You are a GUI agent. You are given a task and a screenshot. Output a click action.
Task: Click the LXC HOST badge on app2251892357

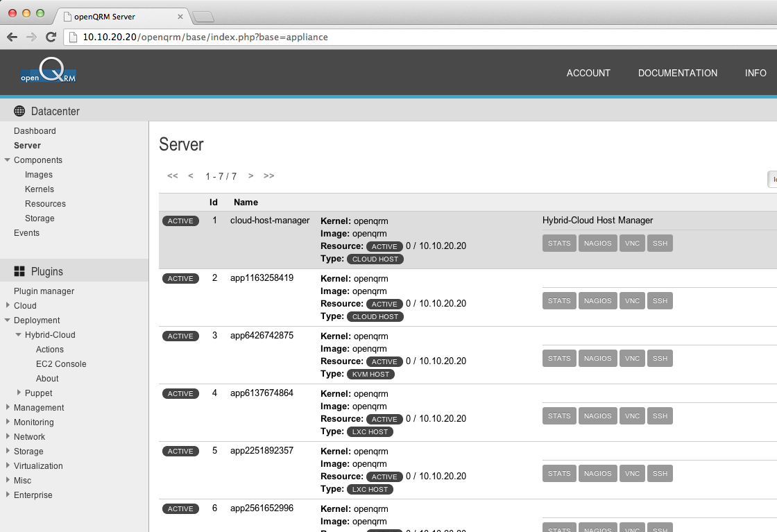tap(370, 489)
